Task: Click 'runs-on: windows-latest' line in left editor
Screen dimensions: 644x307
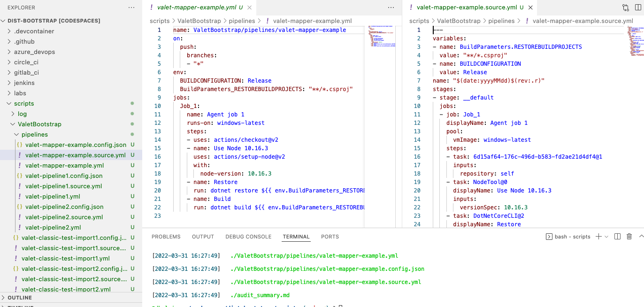Action: pos(226,123)
